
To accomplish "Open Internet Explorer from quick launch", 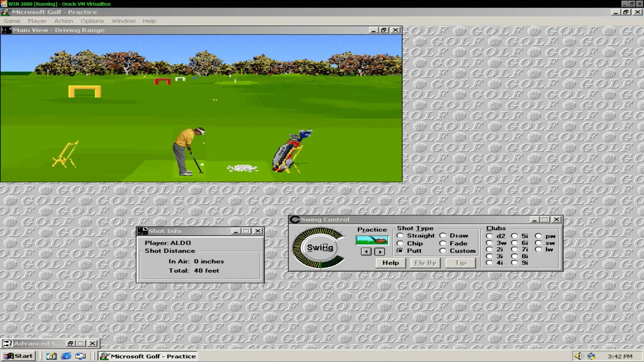I will coord(66,356).
